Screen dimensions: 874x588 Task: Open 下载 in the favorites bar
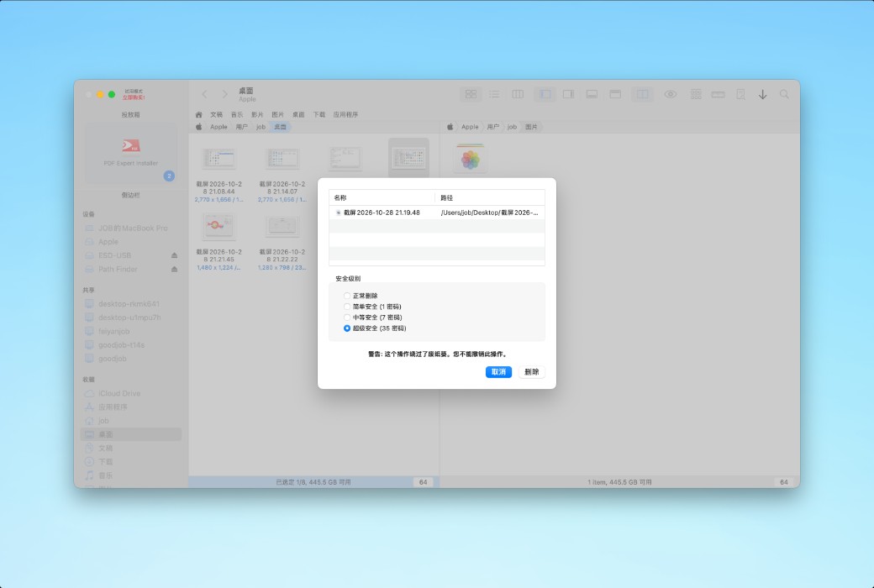coord(319,114)
